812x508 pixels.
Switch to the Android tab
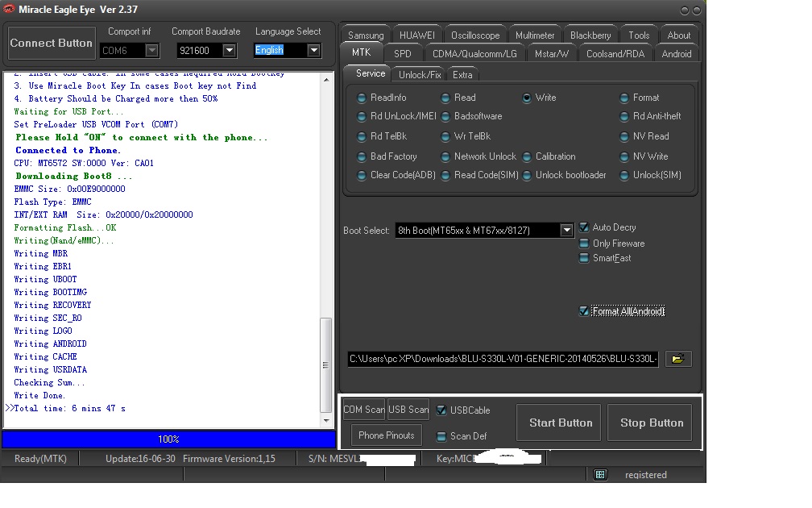click(x=677, y=53)
